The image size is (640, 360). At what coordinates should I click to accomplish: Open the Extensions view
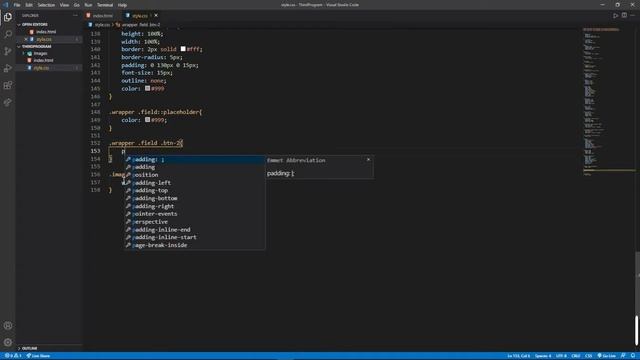(x=8, y=85)
